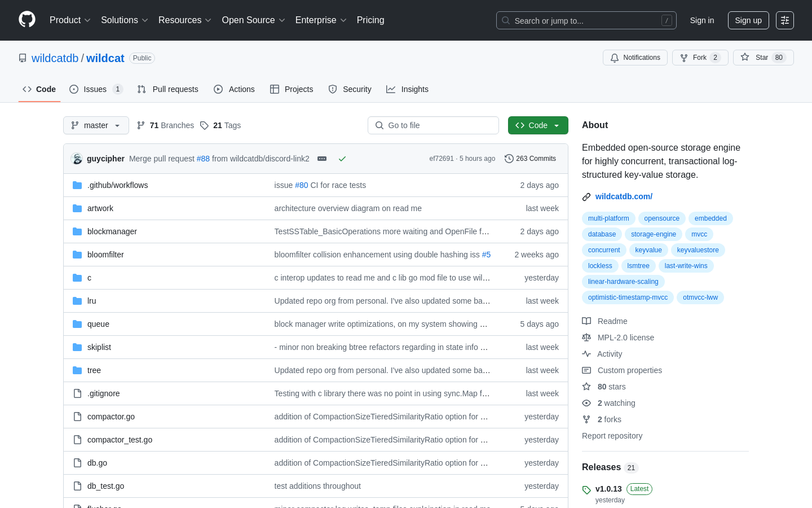812x508 pixels.
Task: Click the bloomfilter folder icon
Action: pyautogui.click(x=77, y=255)
